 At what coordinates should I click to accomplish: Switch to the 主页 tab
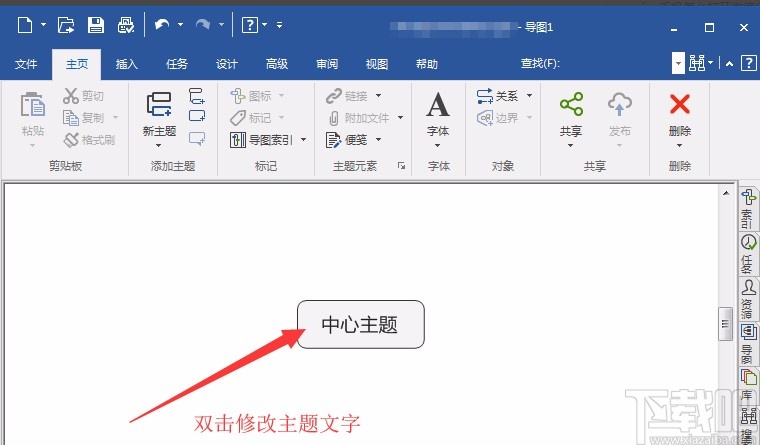(x=77, y=64)
